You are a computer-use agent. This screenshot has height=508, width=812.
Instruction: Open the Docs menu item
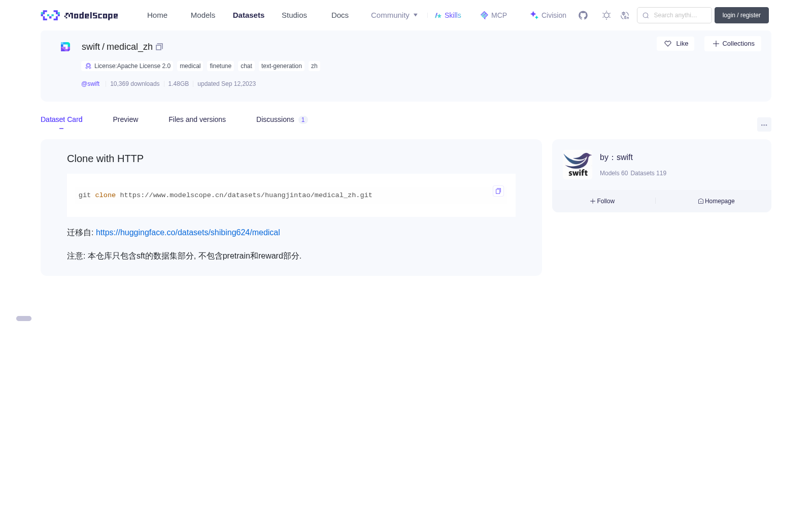click(340, 15)
